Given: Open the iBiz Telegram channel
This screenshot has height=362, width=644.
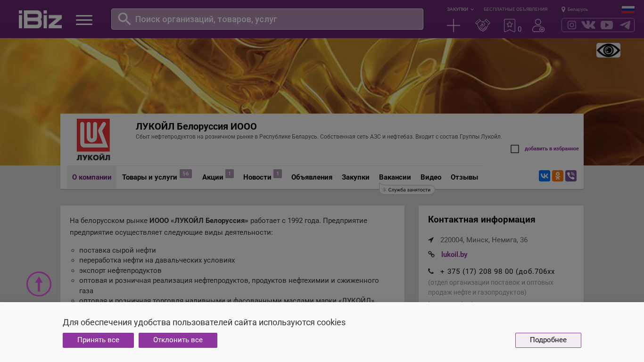Looking at the screenshot, I should coord(625,25).
